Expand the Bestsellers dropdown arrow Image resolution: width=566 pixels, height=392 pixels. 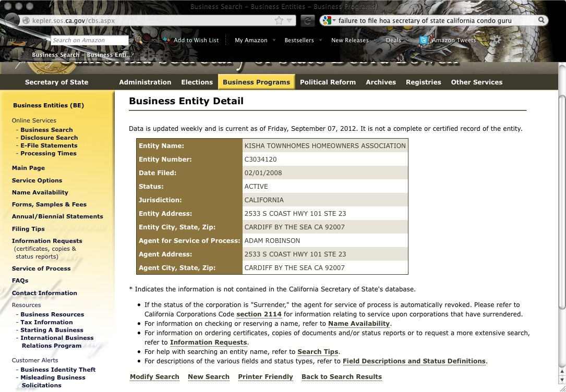coord(320,40)
